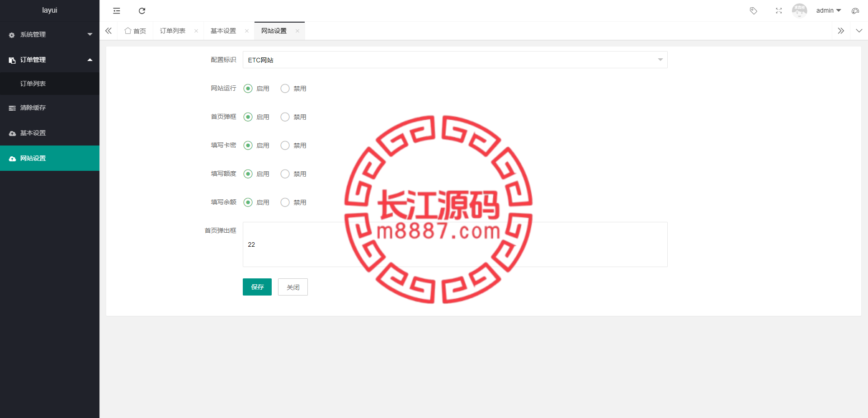Click the 关闭 button
The image size is (868, 418).
pyautogui.click(x=293, y=287)
